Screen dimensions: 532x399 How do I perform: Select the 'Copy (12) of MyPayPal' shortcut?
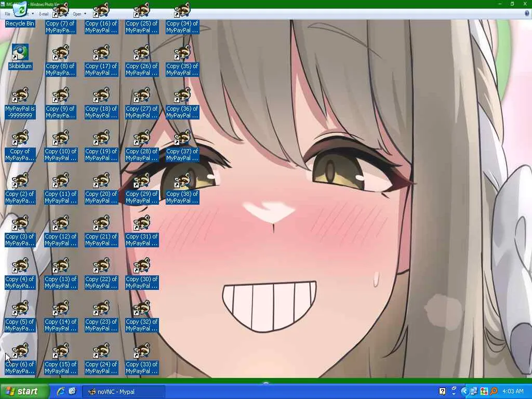pyautogui.click(x=61, y=231)
